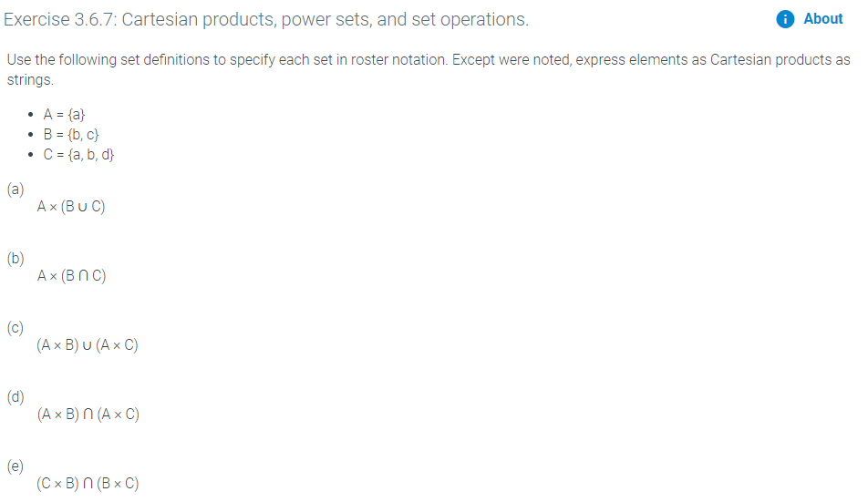The width and height of the screenshot is (868, 502).
Task: Click the set definition B = {b, c}
Action: 71,134
